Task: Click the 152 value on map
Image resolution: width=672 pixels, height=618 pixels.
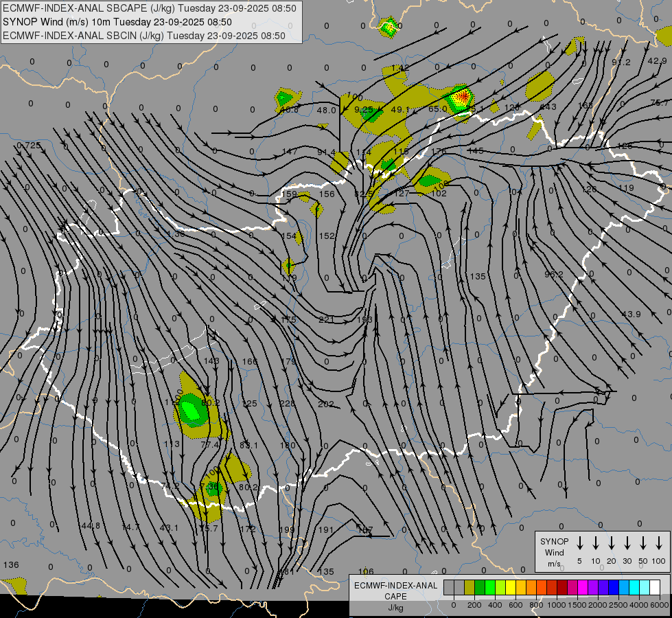Action: click(x=327, y=236)
